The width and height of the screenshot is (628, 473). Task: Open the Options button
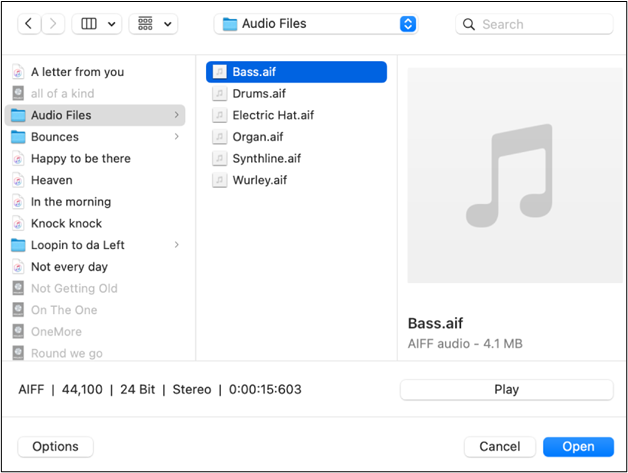pos(56,447)
